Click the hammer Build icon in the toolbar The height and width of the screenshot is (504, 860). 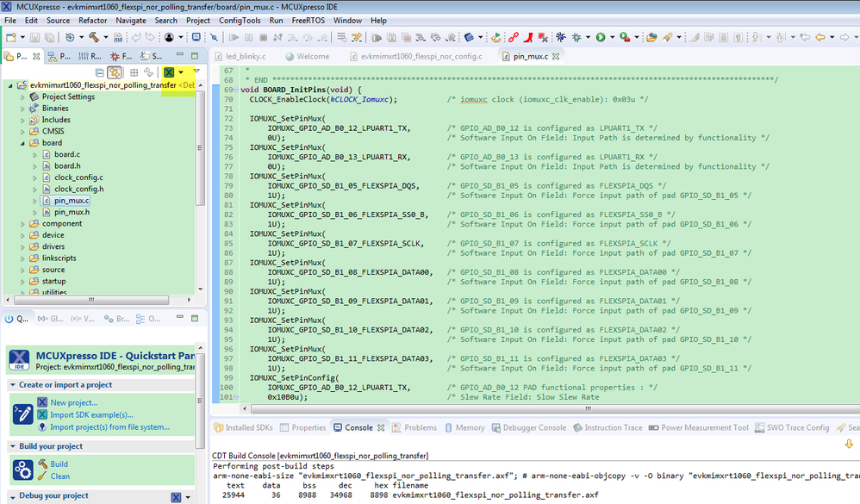(92, 38)
